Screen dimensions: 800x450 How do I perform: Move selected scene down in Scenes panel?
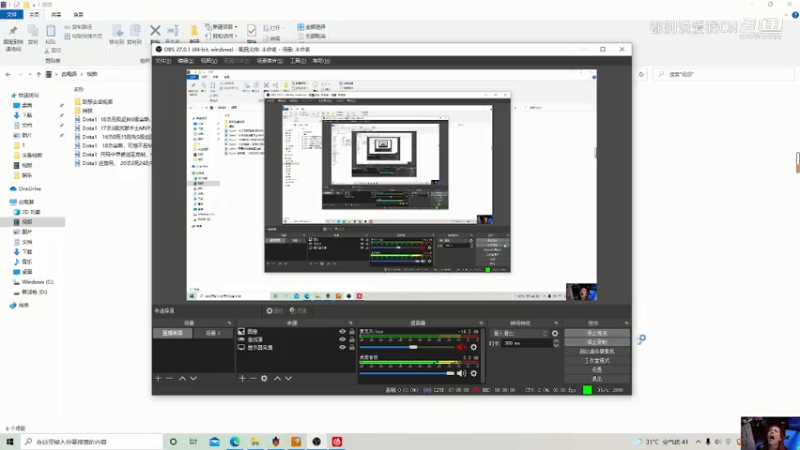[193, 378]
